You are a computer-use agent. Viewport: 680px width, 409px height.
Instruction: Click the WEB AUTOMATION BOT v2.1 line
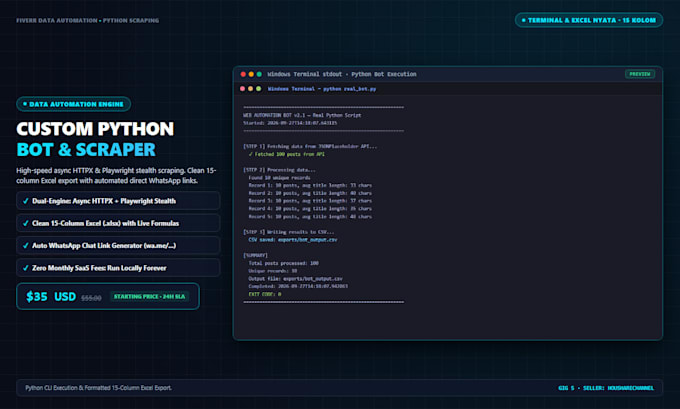pos(302,115)
